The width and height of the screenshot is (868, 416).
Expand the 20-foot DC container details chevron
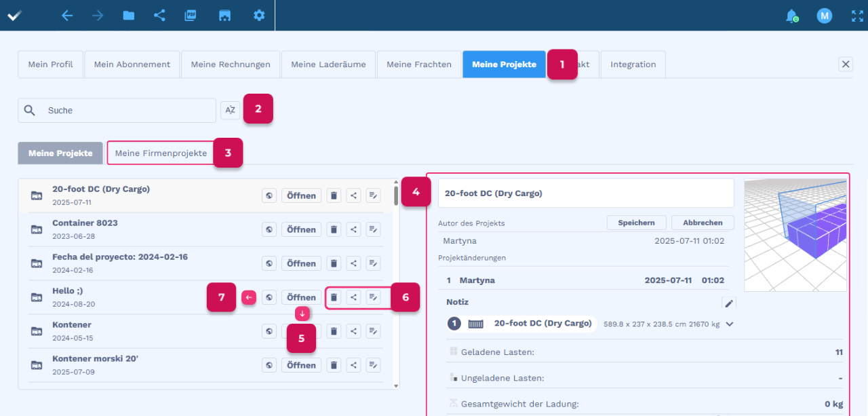[x=730, y=324]
